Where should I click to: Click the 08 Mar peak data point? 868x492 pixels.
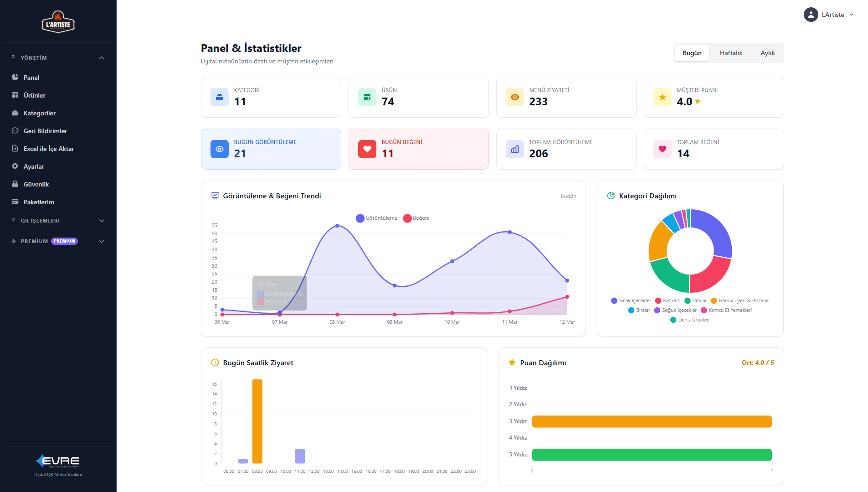(x=337, y=226)
